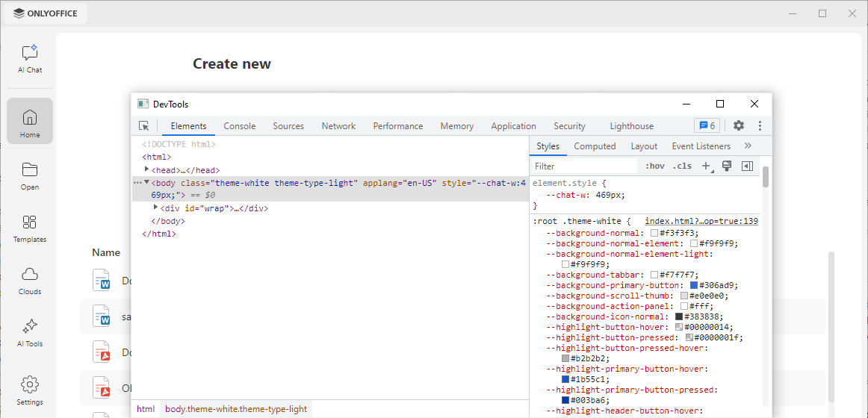Switch to the Elements tab
The height and width of the screenshot is (418, 868).
(x=188, y=126)
